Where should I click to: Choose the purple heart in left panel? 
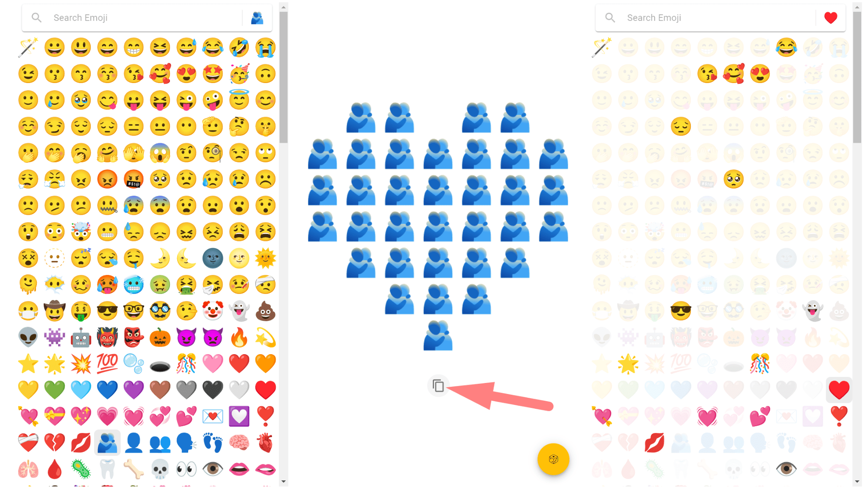(x=134, y=390)
